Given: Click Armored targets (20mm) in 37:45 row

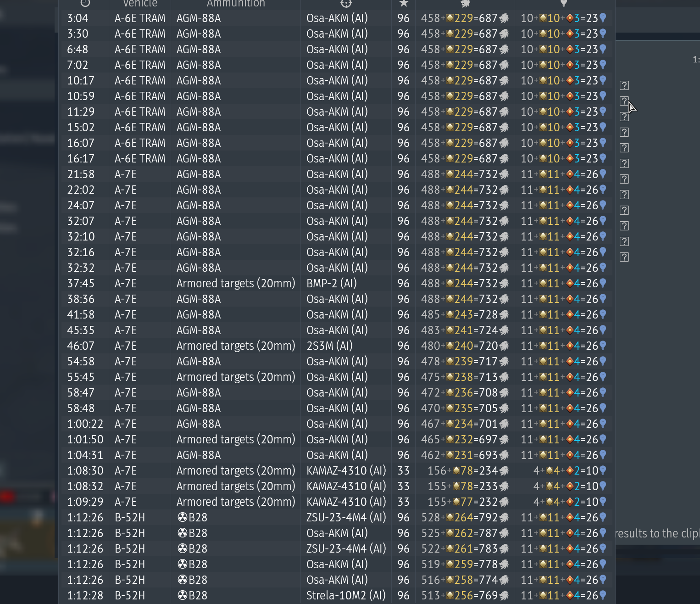Looking at the screenshot, I should tap(236, 284).
